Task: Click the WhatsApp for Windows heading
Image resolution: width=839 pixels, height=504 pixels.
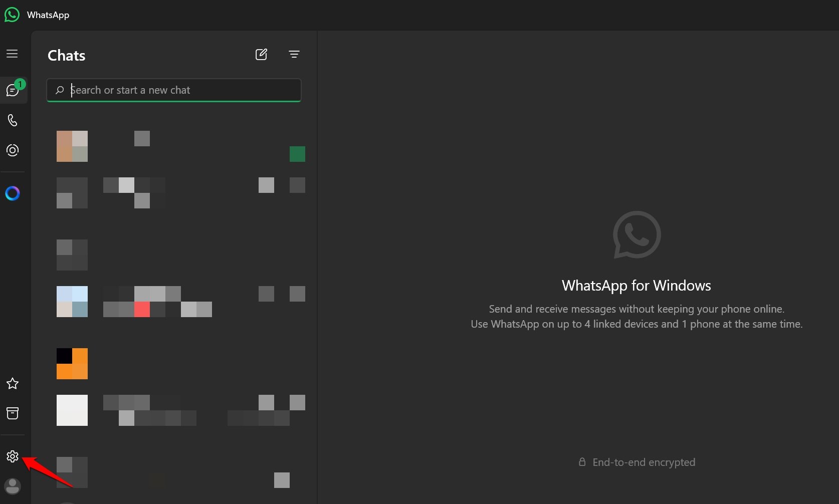Action: click(637, 286)
